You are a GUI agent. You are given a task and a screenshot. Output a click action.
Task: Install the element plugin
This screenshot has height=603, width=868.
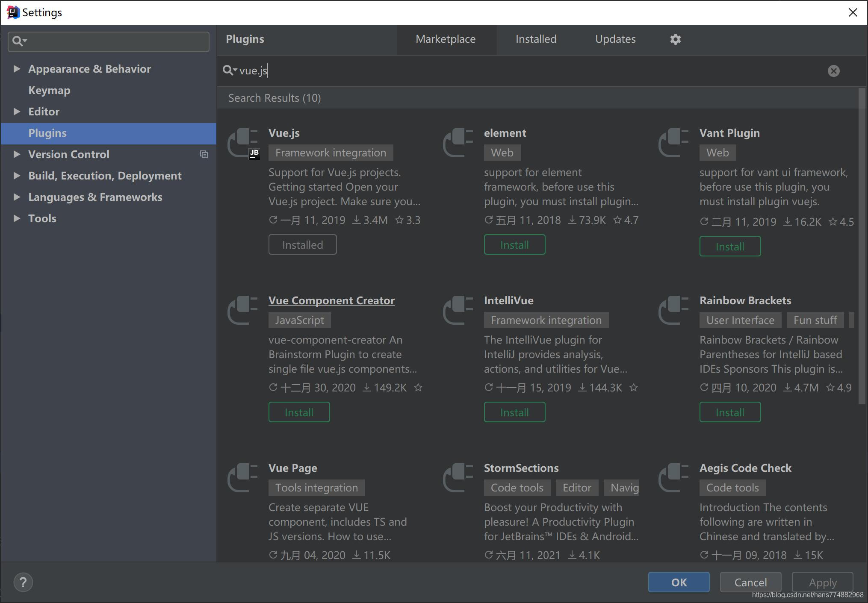click(x=514, y=244)
